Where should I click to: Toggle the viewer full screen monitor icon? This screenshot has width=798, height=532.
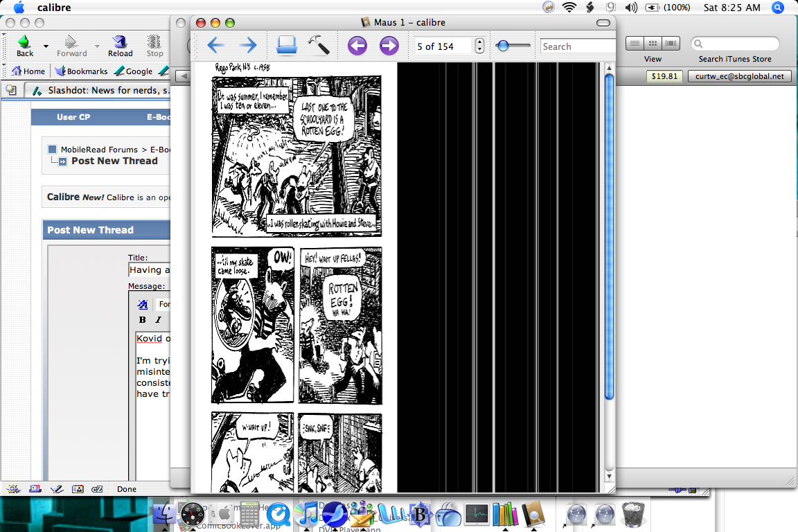(287, 46)
